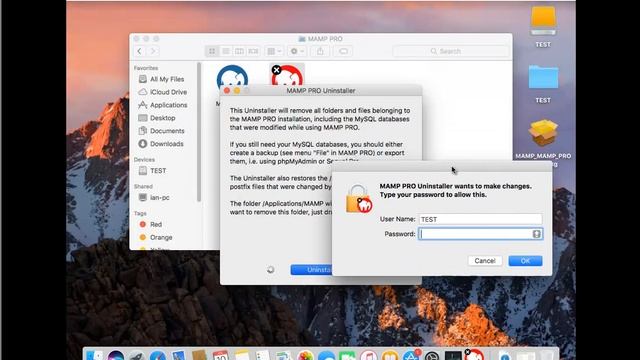Screen dimensions: 640x360
Task: Open Calendar from the Dock
Action: pos(220,356)
